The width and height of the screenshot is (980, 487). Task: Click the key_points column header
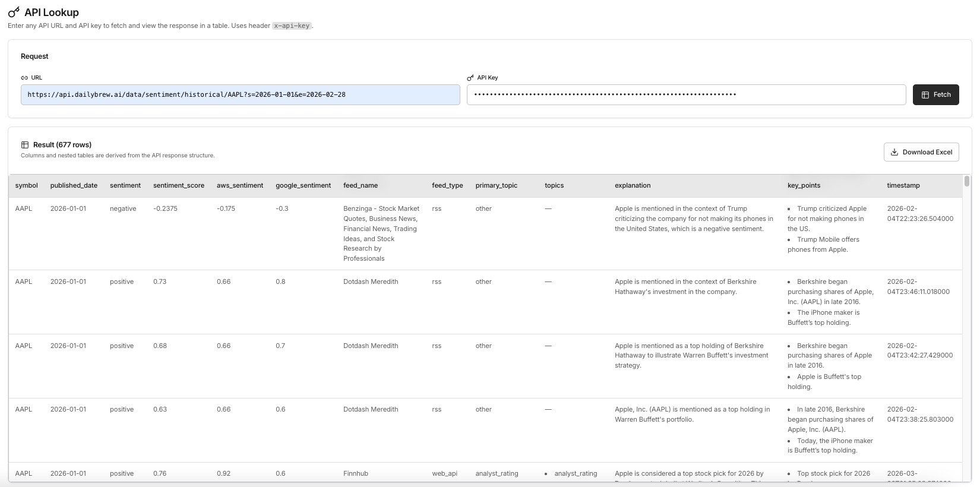tap(804, 185)
